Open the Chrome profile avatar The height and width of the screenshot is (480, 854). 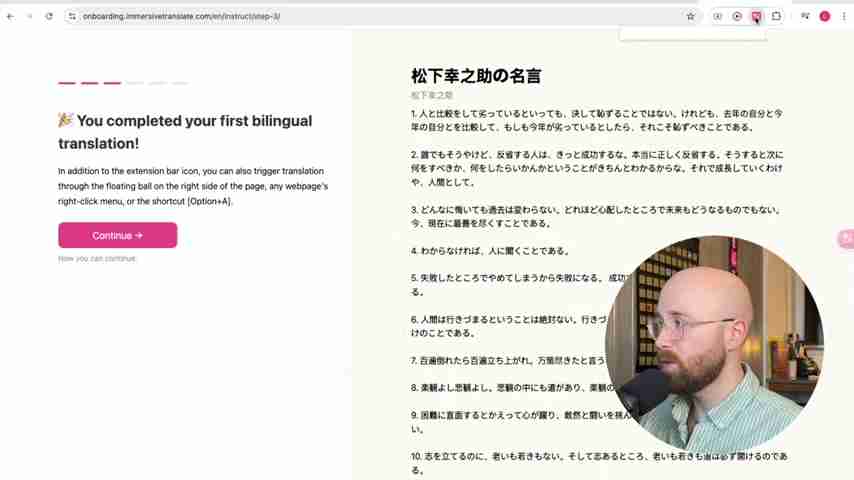(x=825, y=16)
